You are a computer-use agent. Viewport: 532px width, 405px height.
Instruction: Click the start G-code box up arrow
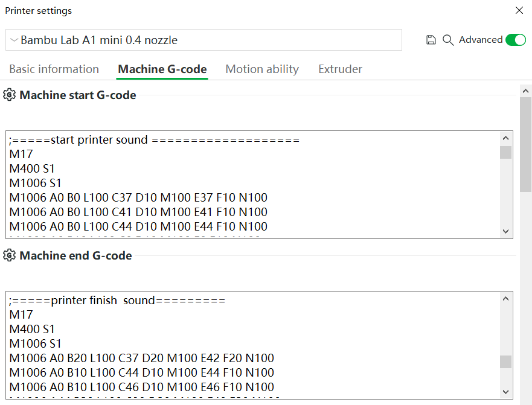click(505, 138)
